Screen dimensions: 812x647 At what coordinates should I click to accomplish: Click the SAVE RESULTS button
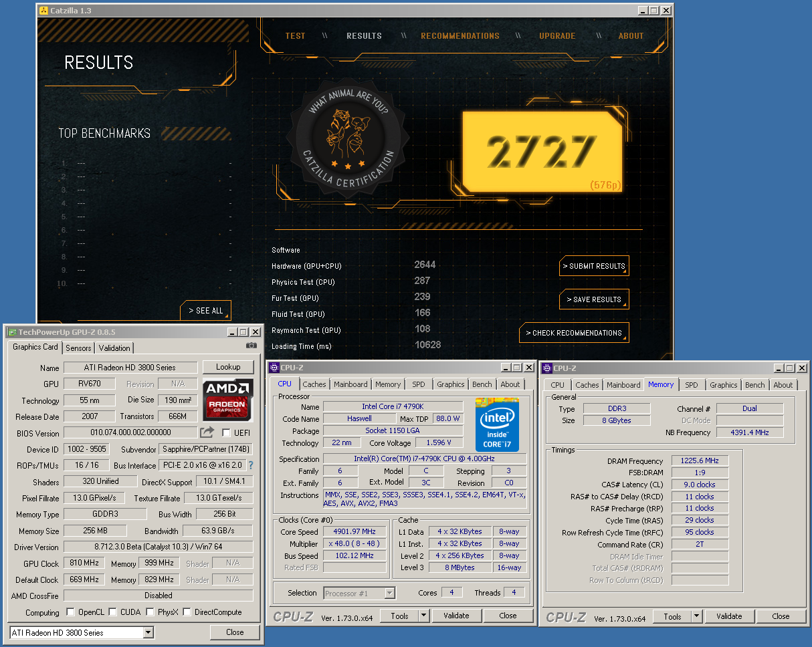(x=594, y=299)
